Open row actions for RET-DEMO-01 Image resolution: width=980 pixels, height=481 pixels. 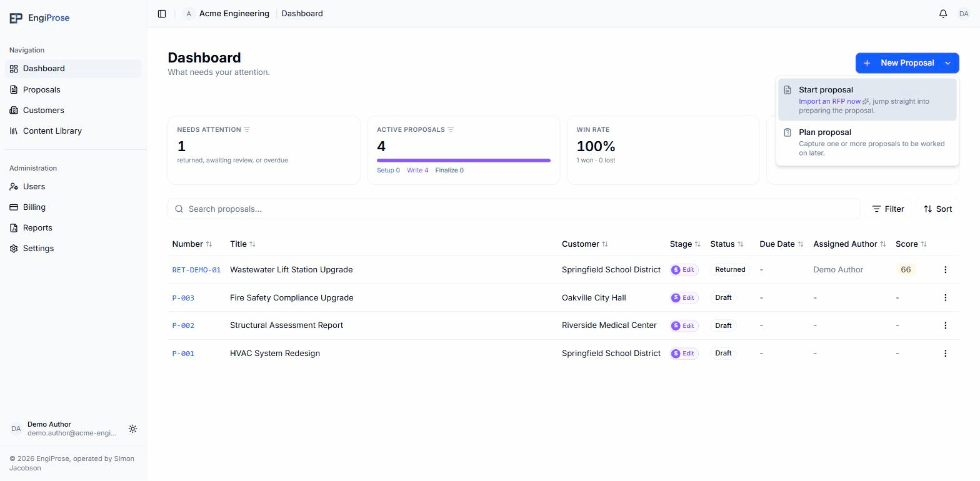pos(945,270)
